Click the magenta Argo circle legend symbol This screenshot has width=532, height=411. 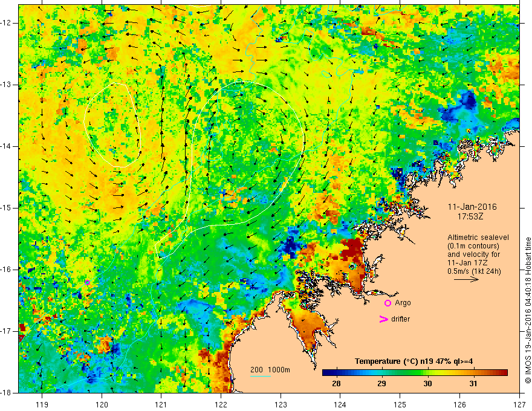click(x=388, y=303)
